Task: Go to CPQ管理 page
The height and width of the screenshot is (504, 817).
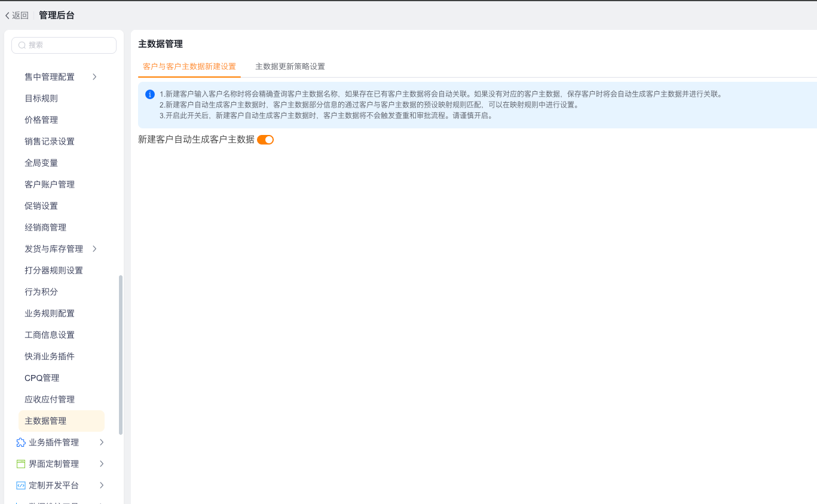Action: point(42,378)
